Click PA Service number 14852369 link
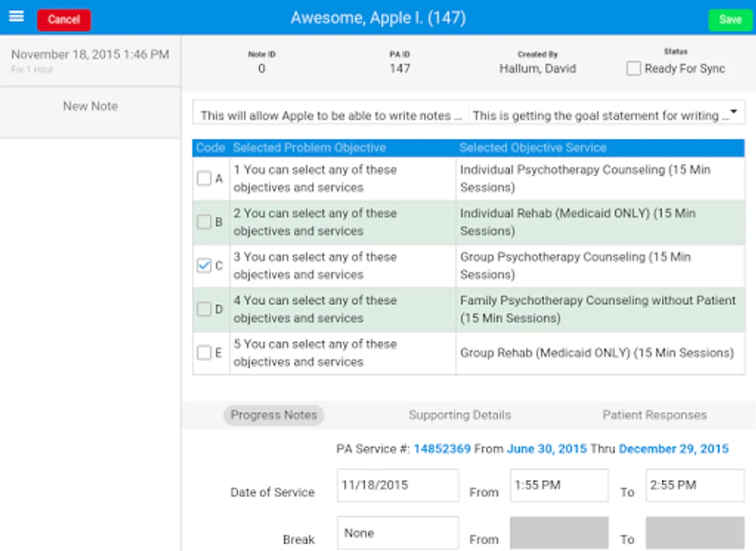 (x=442, y=449)
